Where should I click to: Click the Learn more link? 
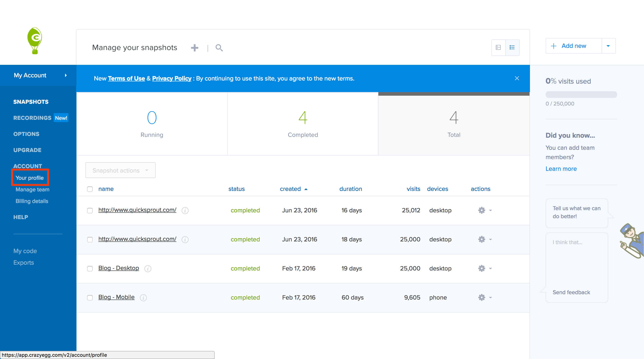click(x=561, y=169)
